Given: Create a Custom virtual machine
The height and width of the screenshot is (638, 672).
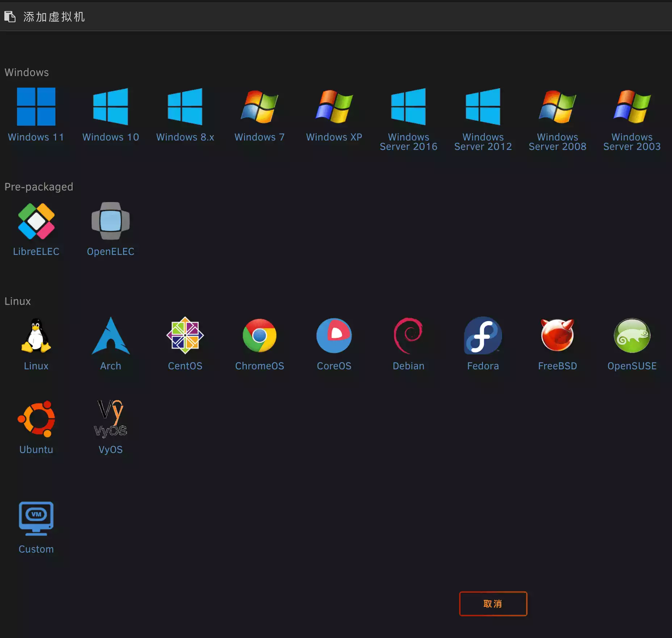Looking at the screenshot, I should click(36, 519).
